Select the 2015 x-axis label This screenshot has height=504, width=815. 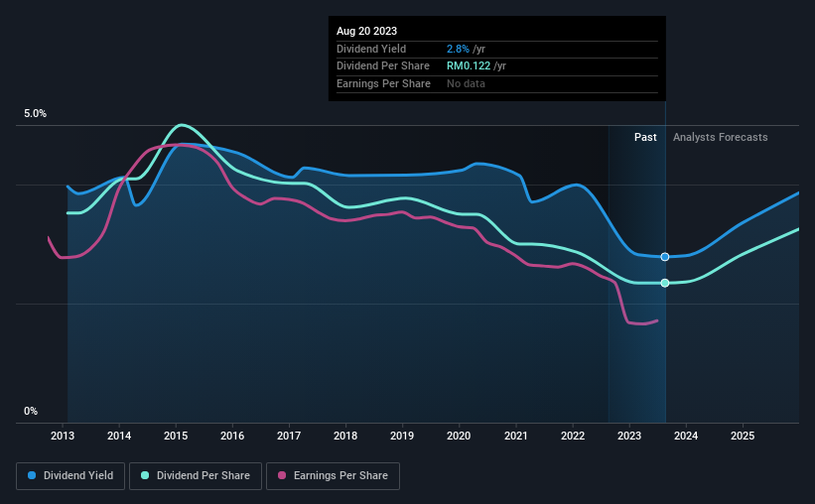click(176, 436)
